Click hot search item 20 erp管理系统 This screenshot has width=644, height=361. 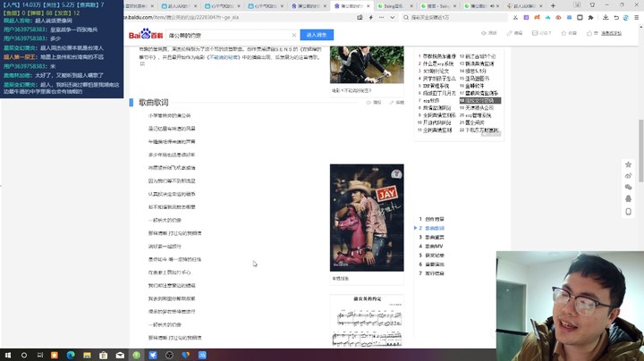(476, 115)
